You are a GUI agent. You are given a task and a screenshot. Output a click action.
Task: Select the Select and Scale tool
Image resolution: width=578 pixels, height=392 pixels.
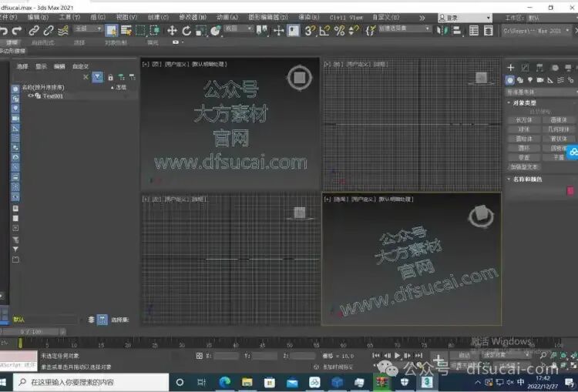click(x=201, y=31)
